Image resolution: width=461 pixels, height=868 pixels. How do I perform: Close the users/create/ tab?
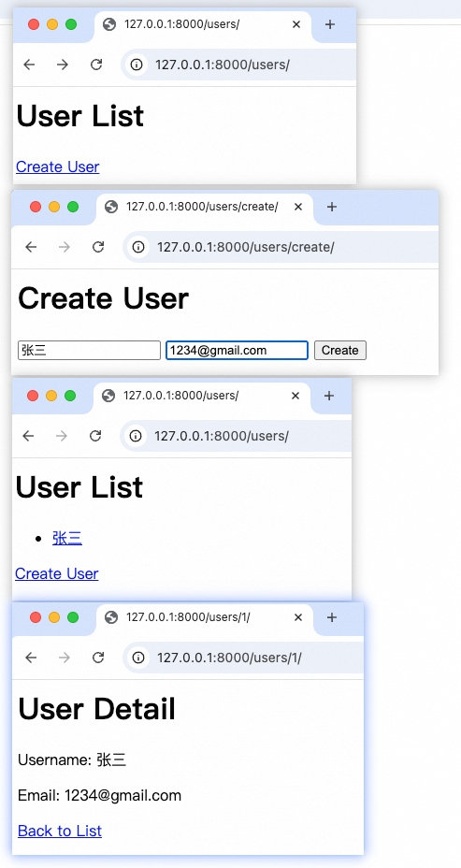(298, 207)
